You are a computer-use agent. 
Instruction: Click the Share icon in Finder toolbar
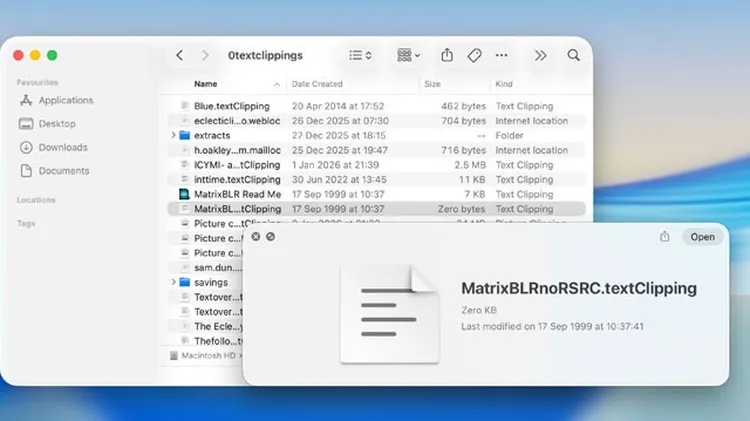coord(447,56)
